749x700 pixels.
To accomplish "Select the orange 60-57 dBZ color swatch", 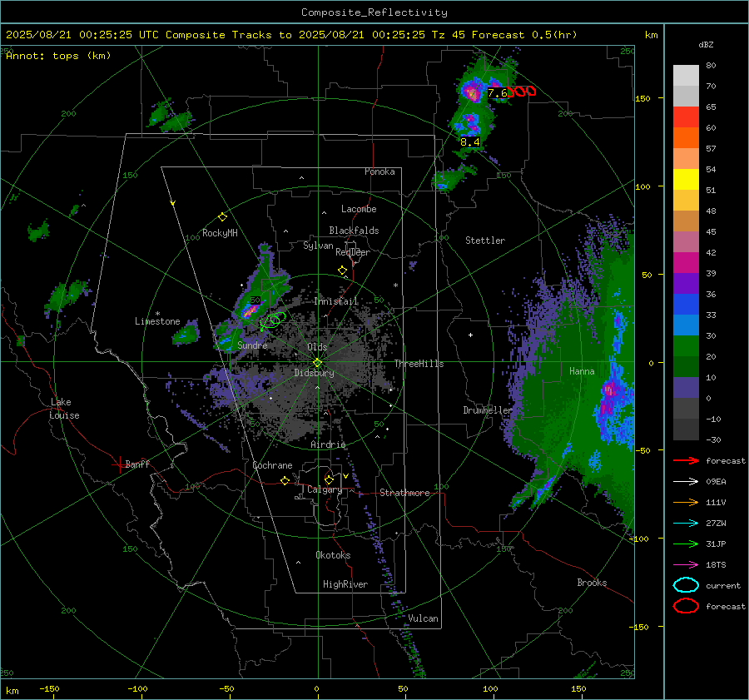I will (686, 137).
